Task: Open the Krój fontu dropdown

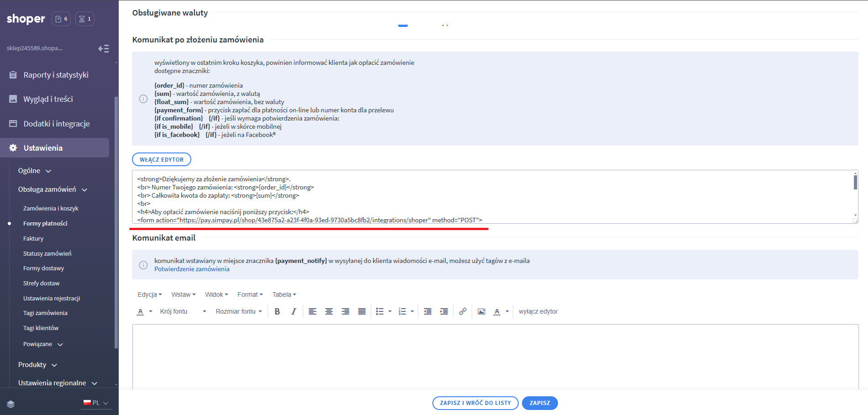Action: [183, 311]
